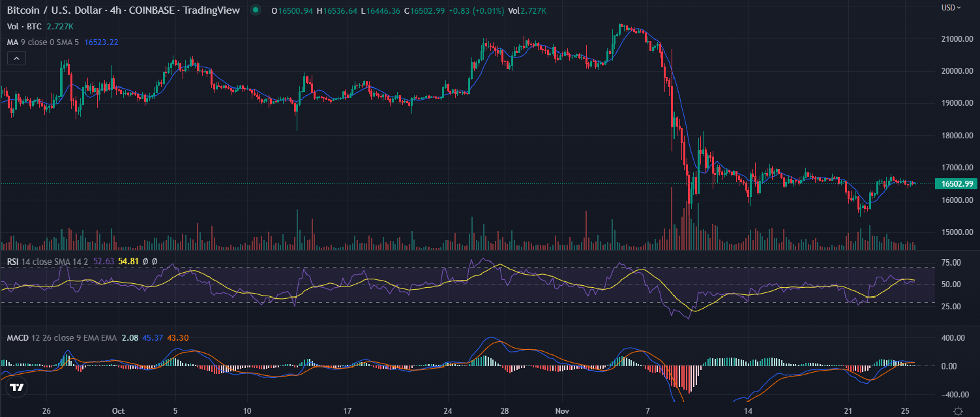Click the 14 date label on time axis
The height and width of the screenshot is (417, 980).
pyautogui.click(x=748, y=412)
